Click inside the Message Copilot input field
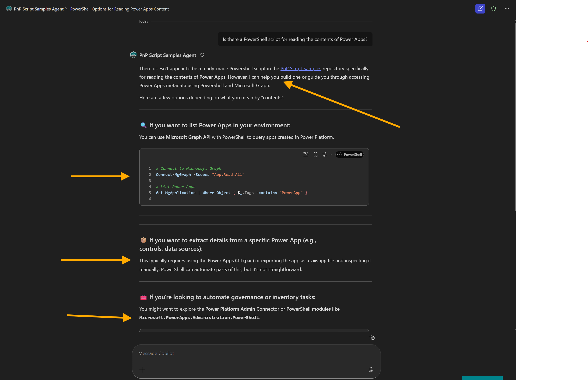This screenshot has width=588, height=380. [247, 353]
